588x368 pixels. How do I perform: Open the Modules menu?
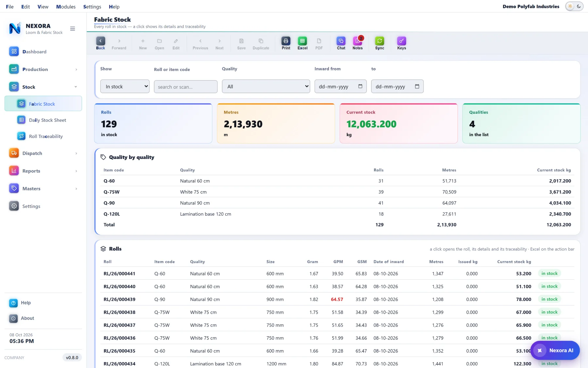[66, 7]
